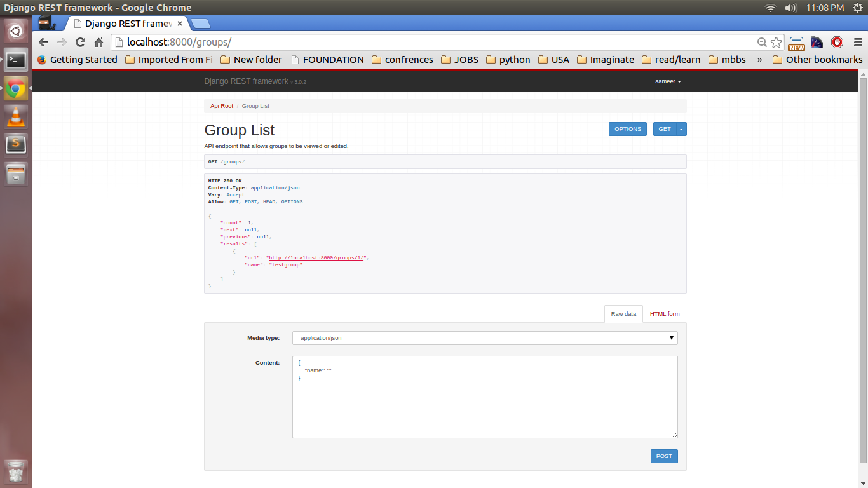Open Sublime Text from the dock
The image size is (868, 488).
pyautogui.click(x=16, y=144)
